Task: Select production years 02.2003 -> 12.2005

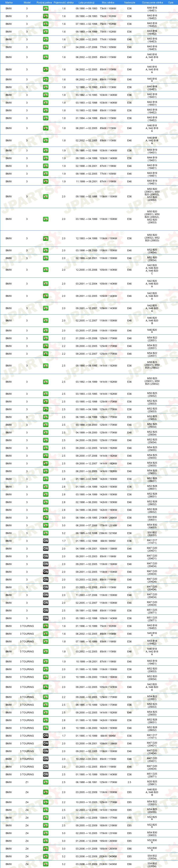Action: pos(86,810)
